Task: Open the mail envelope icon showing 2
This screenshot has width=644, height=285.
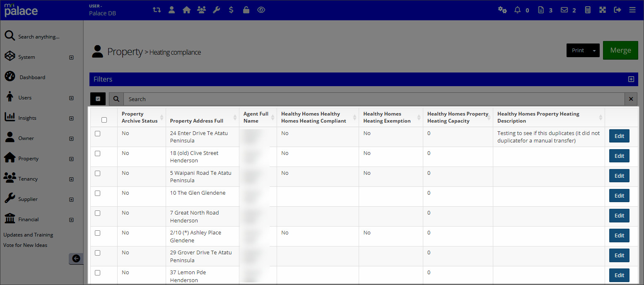Action: 564,10
